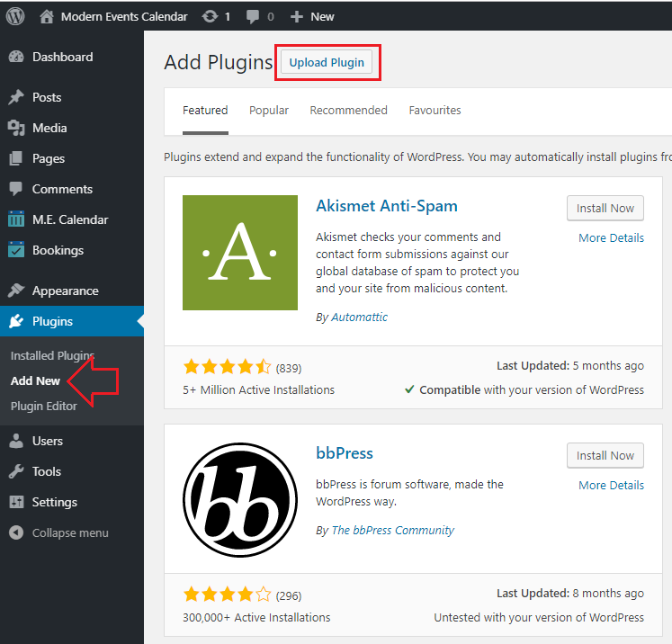
Task: Click the Plugins plug icon
Action: click(16, 321)
